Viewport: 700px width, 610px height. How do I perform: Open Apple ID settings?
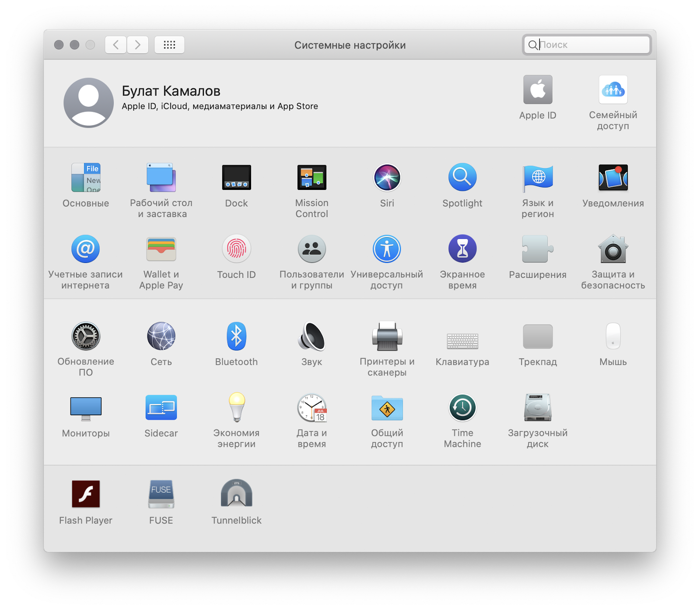pos(538,90)
